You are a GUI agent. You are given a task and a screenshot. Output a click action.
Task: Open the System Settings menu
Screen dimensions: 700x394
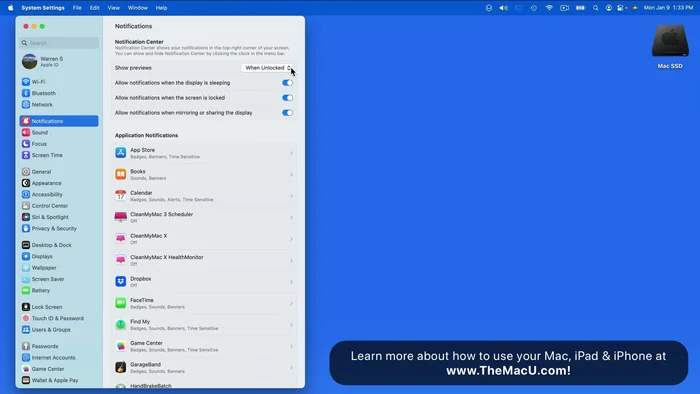pos(43,8)
